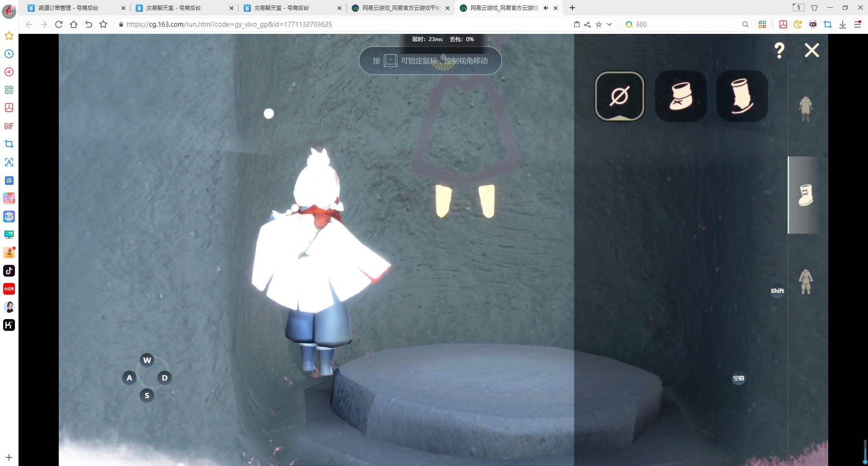This screenshot has height=466, width=868.
Task: Switch to the 网易云游戏 tab without audio icon
Action: [401, 8]
